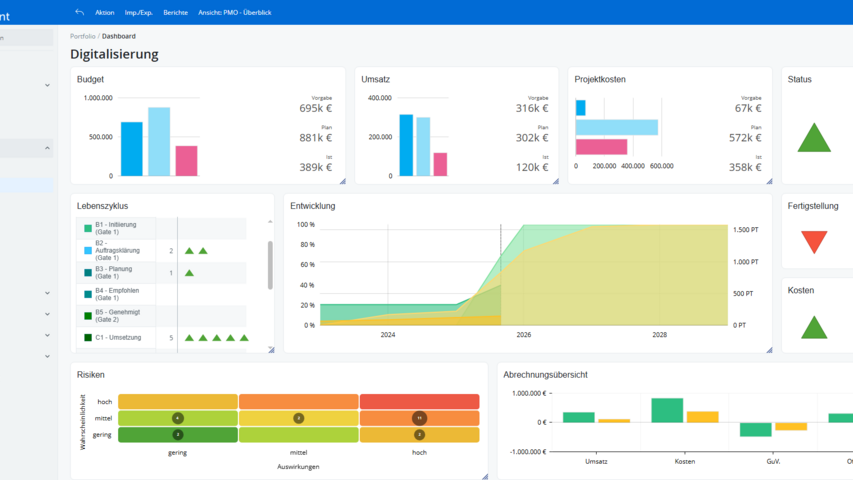
Task: Navigate to the Portfolio breadcrumb link
Action: (x=83, y=36)
